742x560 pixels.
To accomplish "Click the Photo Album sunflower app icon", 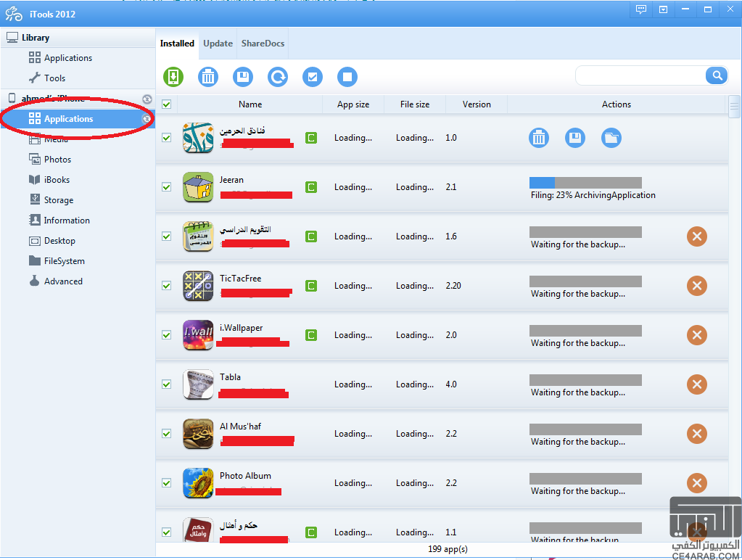I will coord(198,483).
